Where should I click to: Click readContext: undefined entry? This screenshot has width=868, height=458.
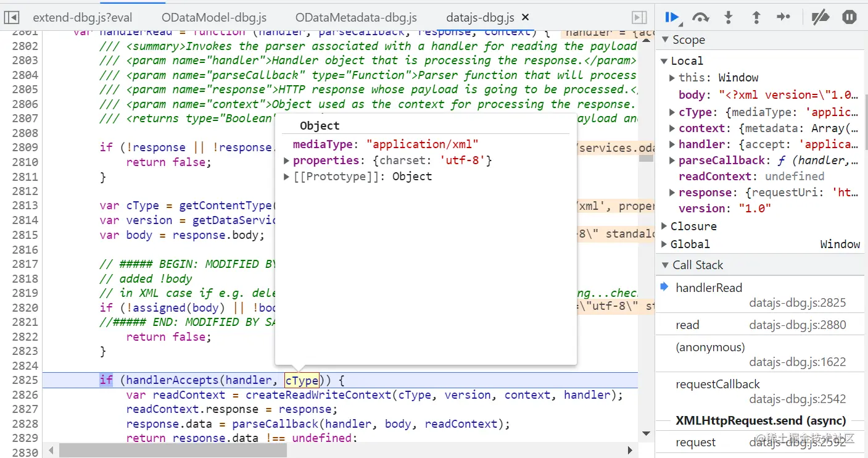click(751, 177)
